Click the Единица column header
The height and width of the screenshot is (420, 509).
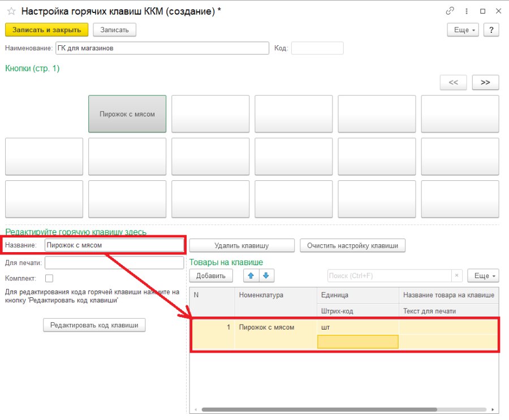point(358,295)
